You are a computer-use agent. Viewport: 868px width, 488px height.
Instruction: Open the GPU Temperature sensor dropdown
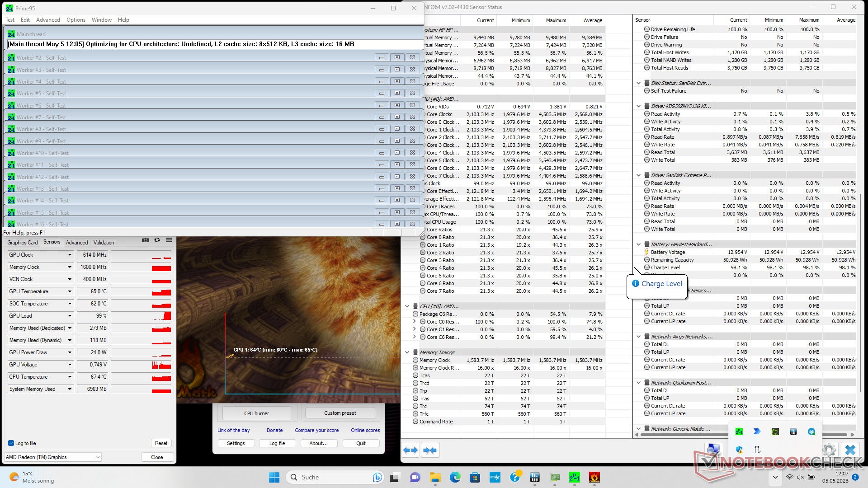pyautogui.click(x=70, y=291)
